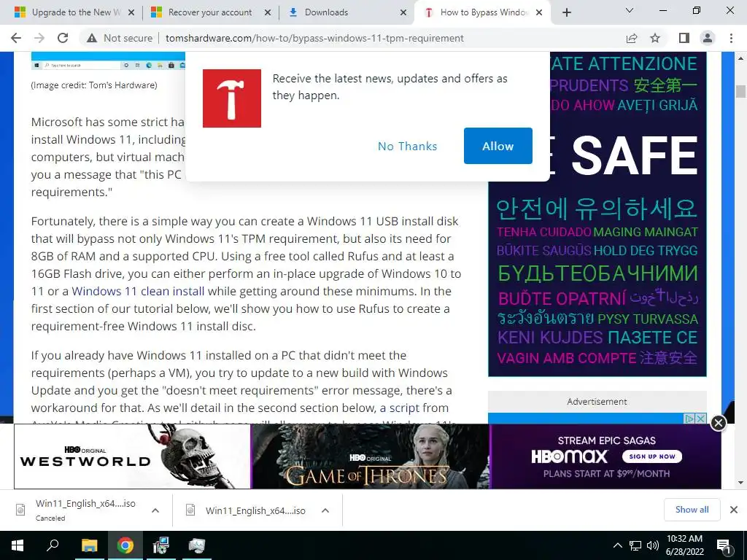Close the downloads shelf

(x=734, y=510)
